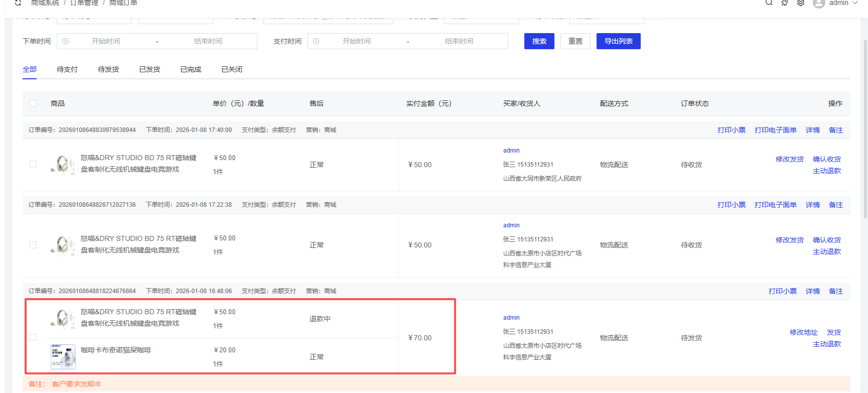Click the 咖啡卡布奇诺 product thumbnail
The width and height of the screenshot is (868, 393).
(63, 356)
